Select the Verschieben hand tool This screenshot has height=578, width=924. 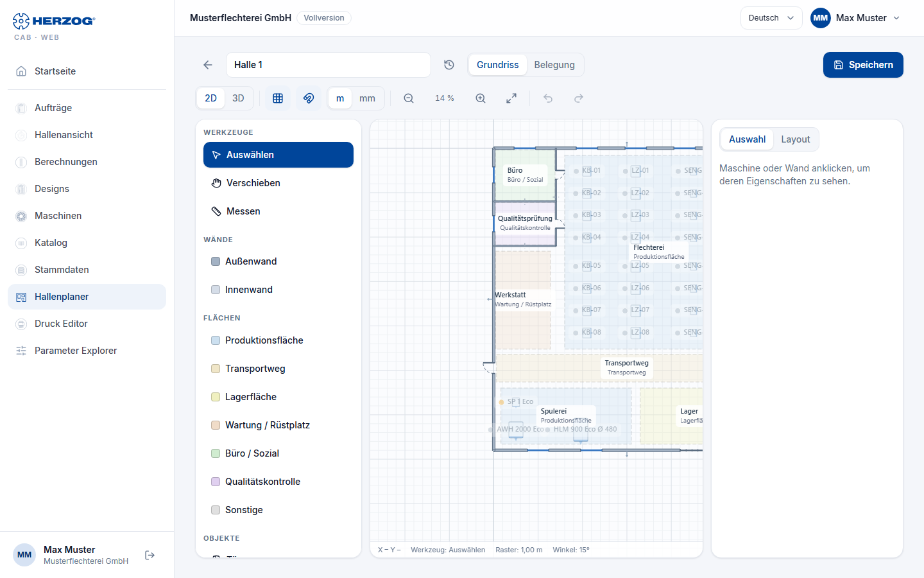tap(278, 183)
